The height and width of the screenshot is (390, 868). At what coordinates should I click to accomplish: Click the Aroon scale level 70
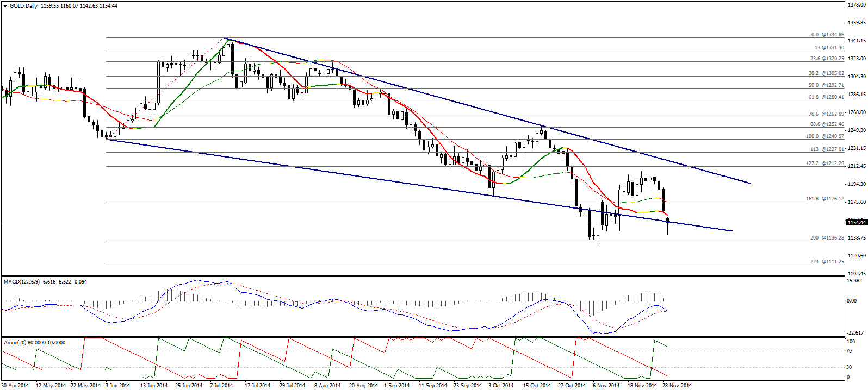click(x=850, y=351)
